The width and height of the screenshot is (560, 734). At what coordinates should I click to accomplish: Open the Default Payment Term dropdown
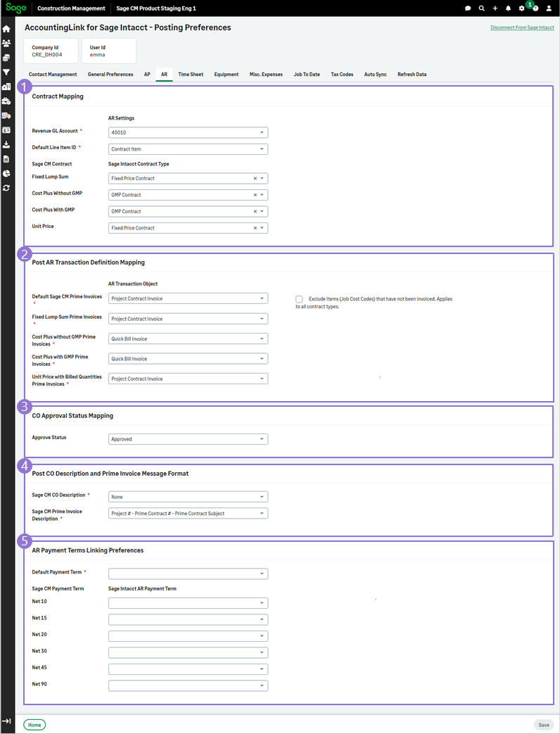[189, 574]
